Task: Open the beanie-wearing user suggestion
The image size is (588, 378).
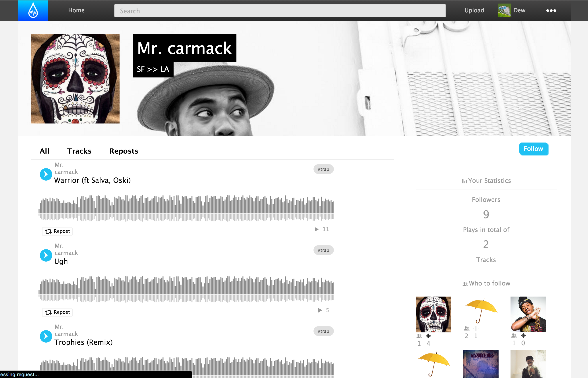Action: point(528,314)
